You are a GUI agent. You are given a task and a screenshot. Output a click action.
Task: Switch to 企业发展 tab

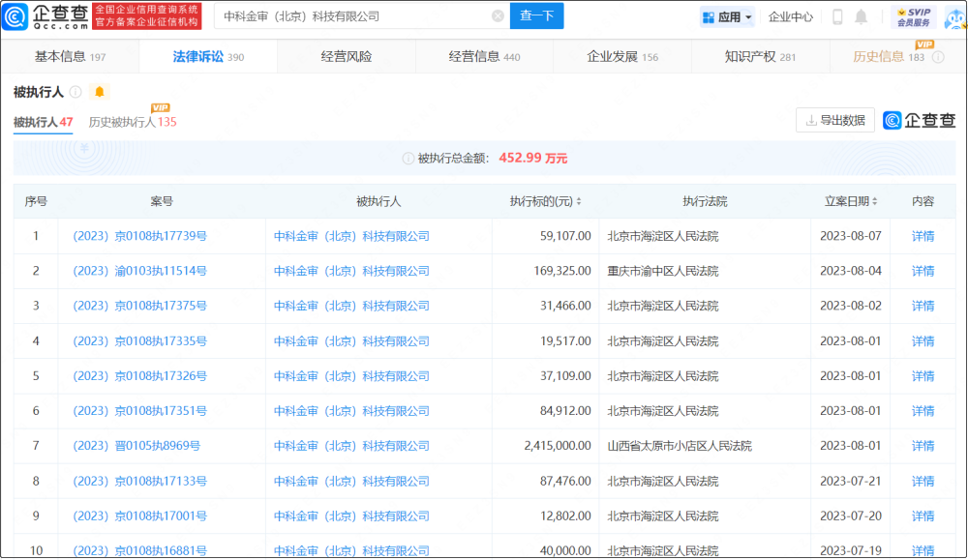[622, 57]
